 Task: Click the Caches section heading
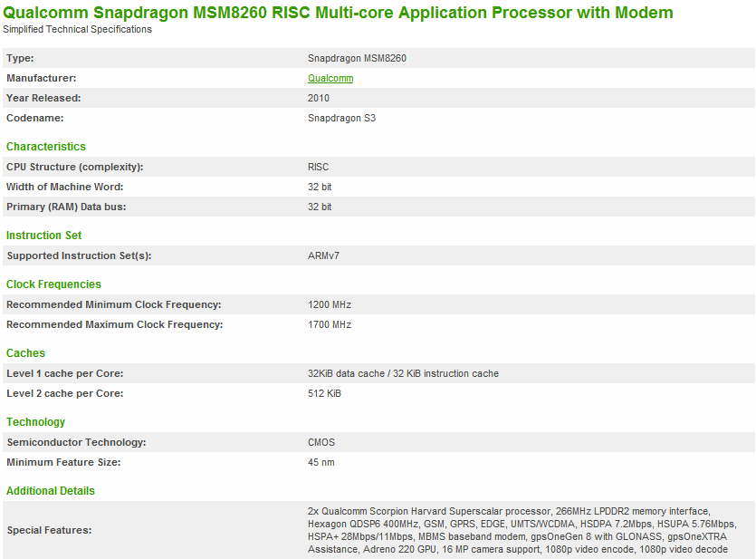(x=25, y=353)
